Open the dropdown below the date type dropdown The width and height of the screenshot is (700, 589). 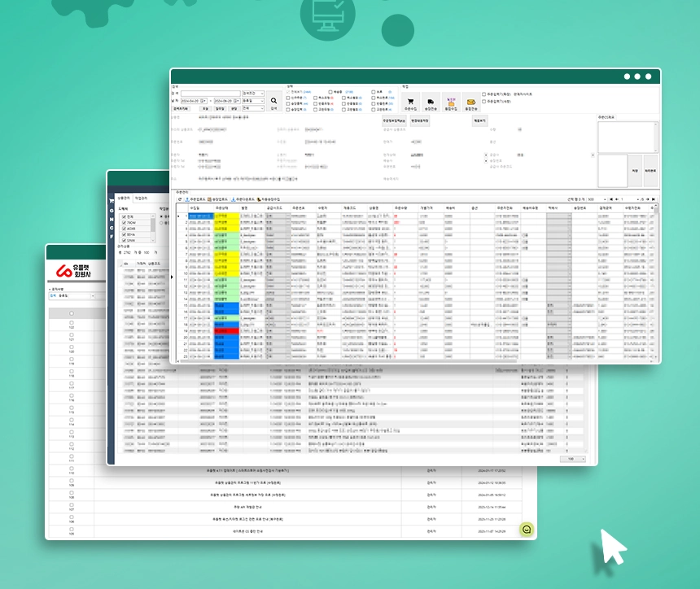tap(253, 108)
